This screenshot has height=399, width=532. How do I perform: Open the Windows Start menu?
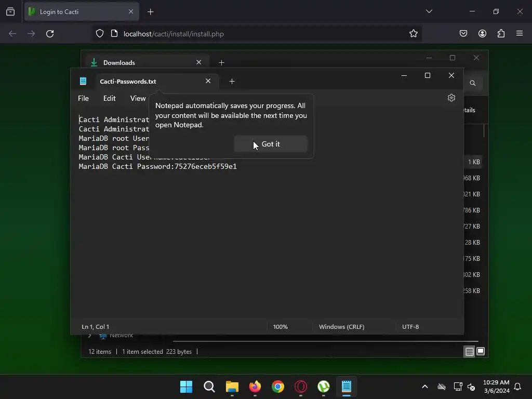[187, 387]
